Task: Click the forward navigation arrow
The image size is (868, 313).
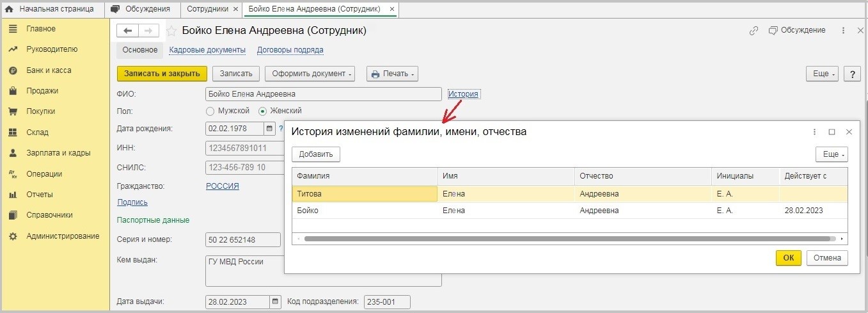Action: click(x=148, y=31)
